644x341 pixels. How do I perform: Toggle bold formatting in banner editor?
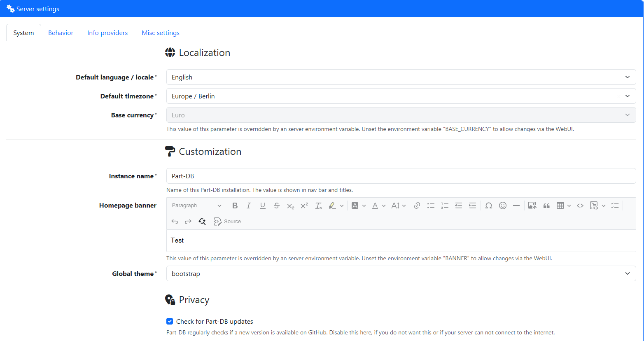coord(235,206)
